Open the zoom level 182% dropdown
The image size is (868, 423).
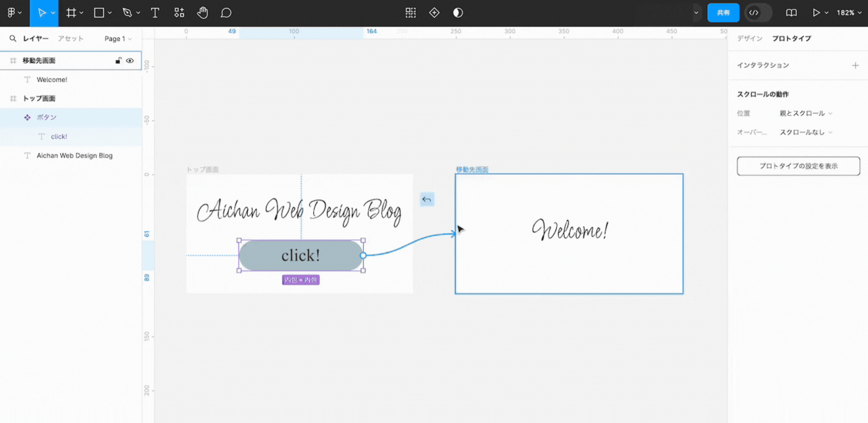coord(849,13)
